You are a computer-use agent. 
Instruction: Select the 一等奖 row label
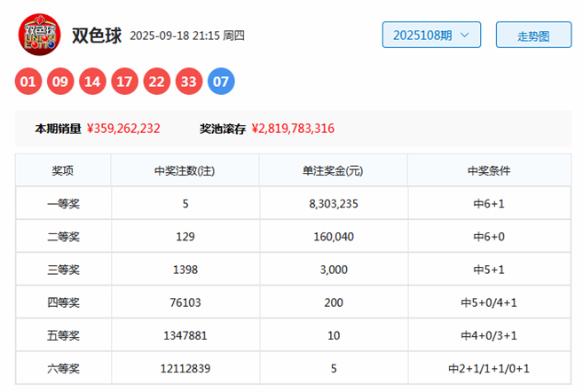[x=63, y=204]
